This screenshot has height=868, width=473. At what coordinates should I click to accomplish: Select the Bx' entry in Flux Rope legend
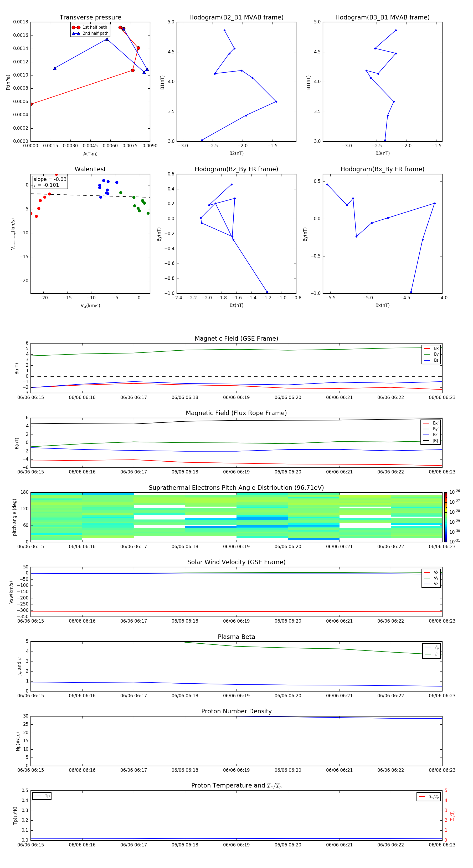click(x=431, y=423)
